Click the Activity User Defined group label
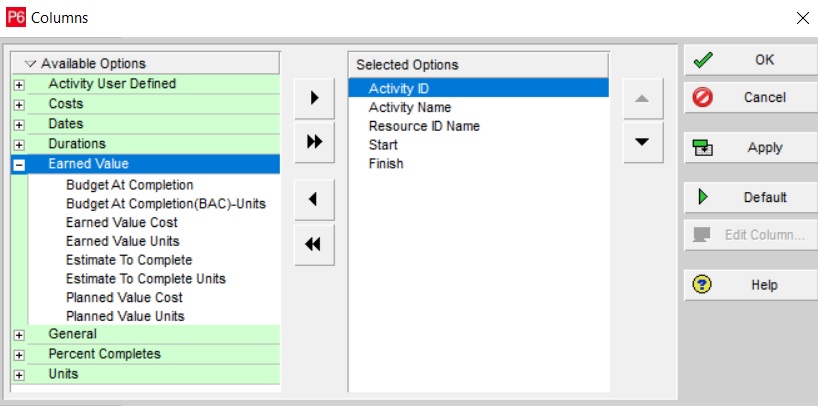This screenshot has width=818, height=406. [x=112, y=83]
